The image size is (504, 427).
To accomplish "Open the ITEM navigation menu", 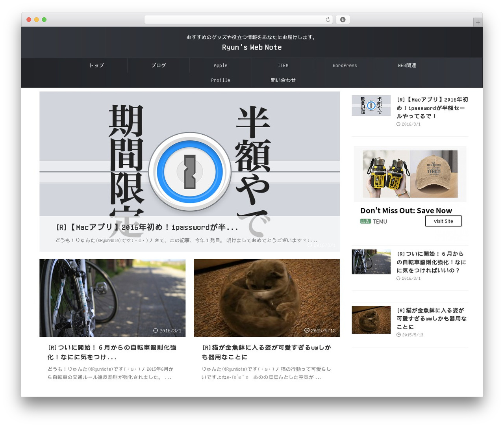I will (283, 65).
